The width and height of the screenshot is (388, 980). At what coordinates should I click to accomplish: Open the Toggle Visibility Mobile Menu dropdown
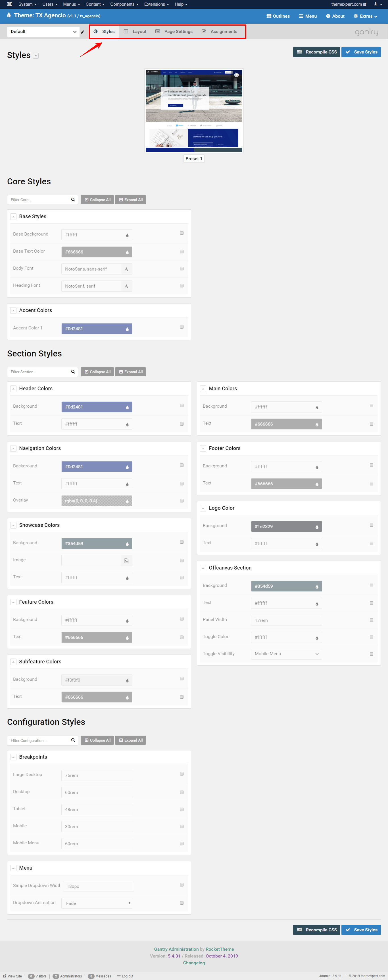coord(287,654)
